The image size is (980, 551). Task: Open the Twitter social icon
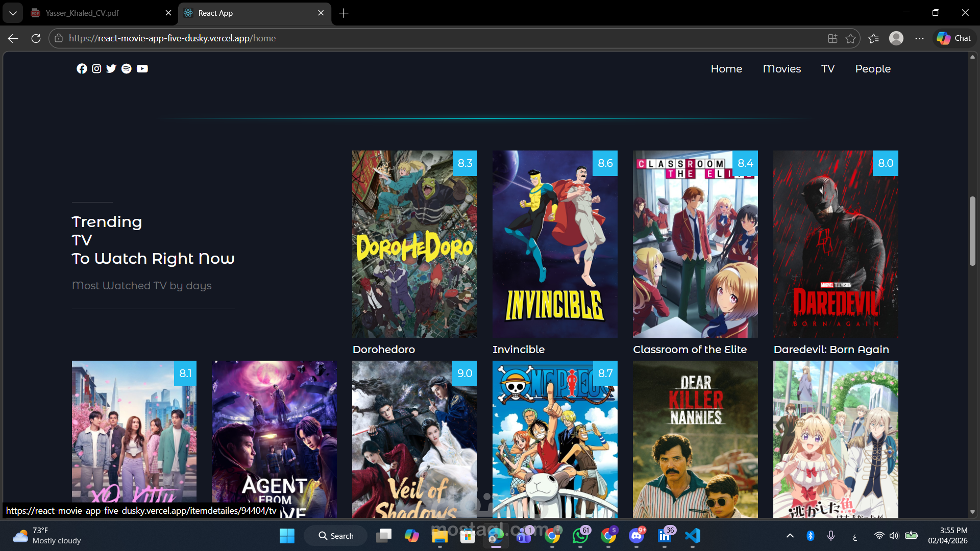tap(111, 69)
